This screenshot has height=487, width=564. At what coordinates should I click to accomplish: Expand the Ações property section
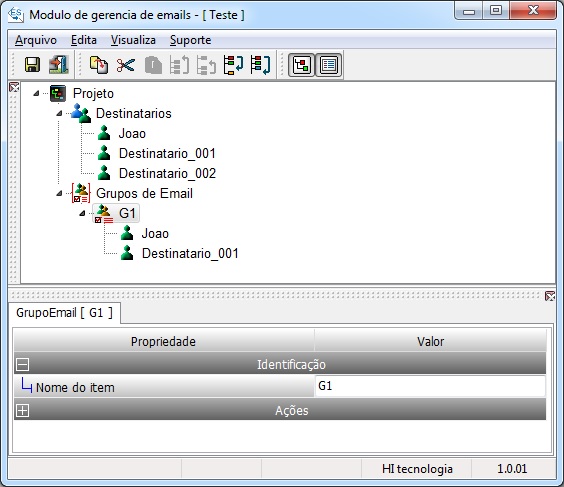tap(22, 410)
